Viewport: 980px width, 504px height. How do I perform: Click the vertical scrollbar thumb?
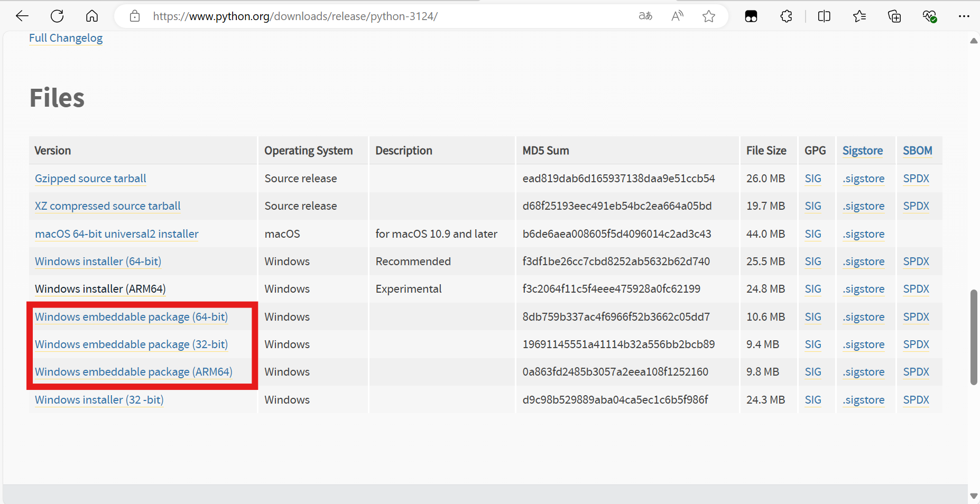click(974, 337)
